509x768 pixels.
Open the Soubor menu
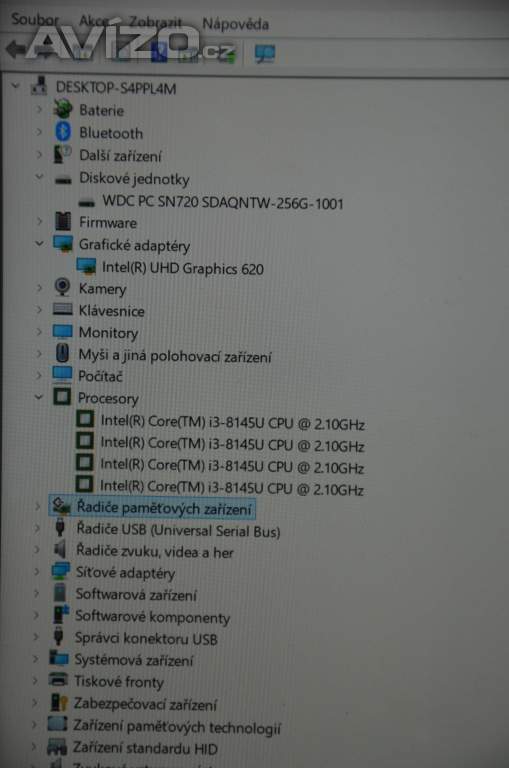coord(35,19)
